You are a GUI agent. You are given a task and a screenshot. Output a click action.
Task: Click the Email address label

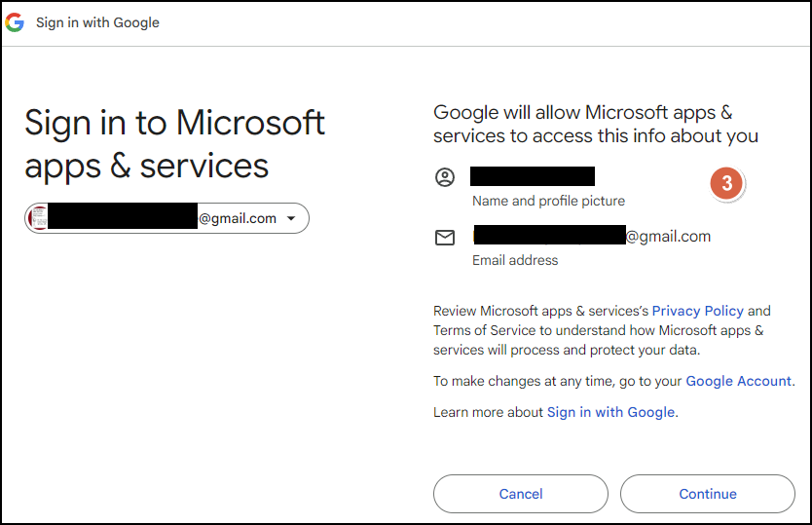515,260
